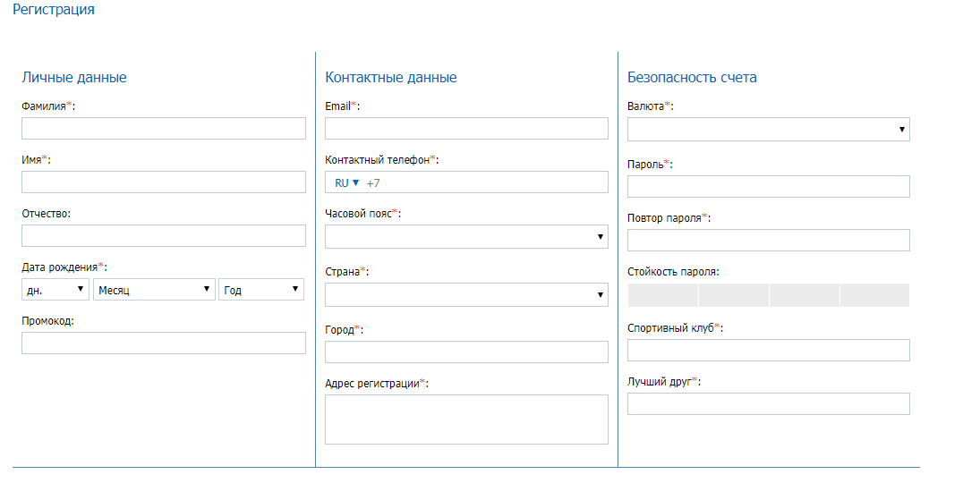Open the Страна country dropdown
Screen dimensions: 980x483
[x=466, y=295]
